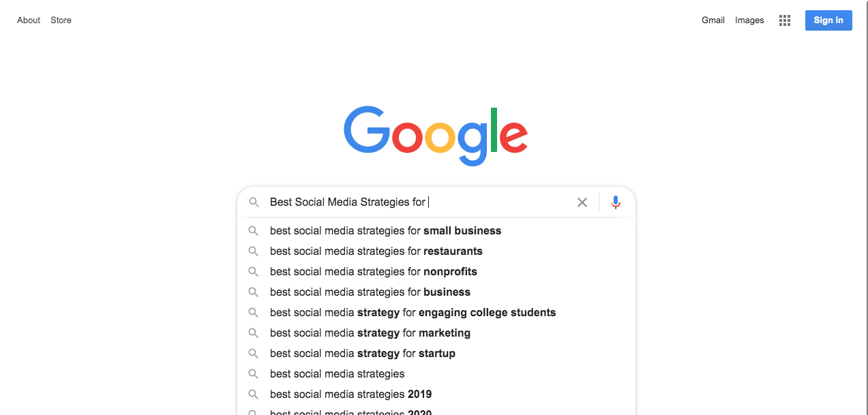Open the Gmail link
The width and height of the screenshot is (868, 415).
click(713, 20)
